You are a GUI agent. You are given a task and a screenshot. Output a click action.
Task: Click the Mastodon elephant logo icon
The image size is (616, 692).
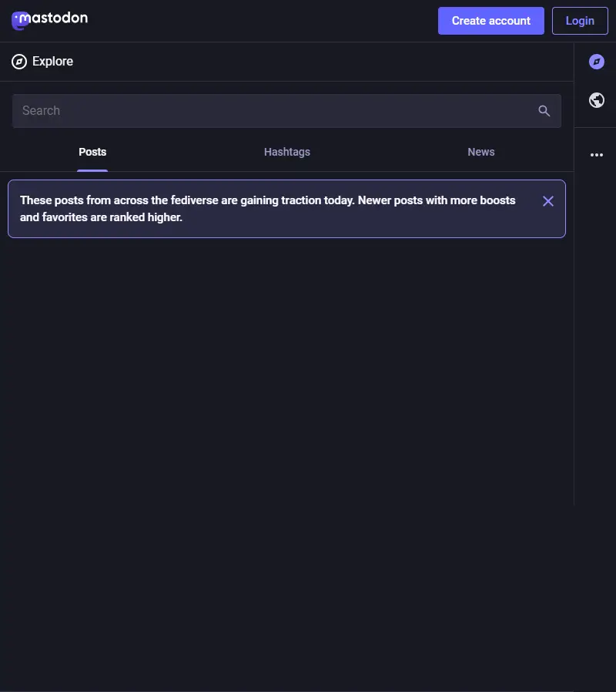click(x=19, y=21)
